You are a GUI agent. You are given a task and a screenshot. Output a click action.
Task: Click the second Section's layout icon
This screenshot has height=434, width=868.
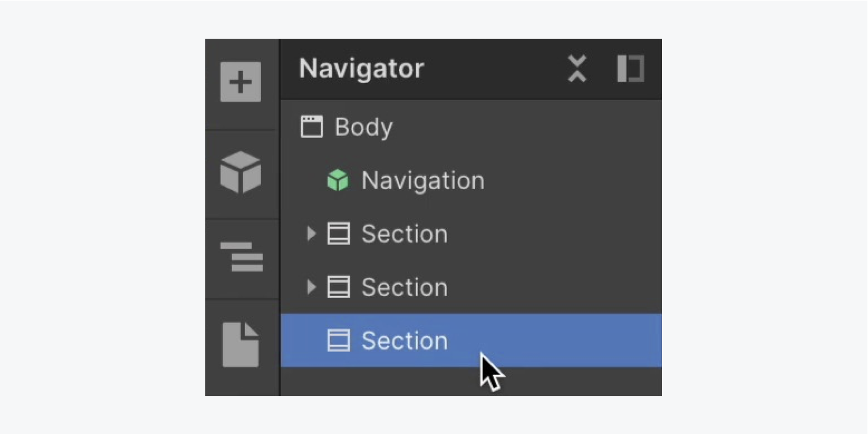pyautogui.click(x=338, y=287)
